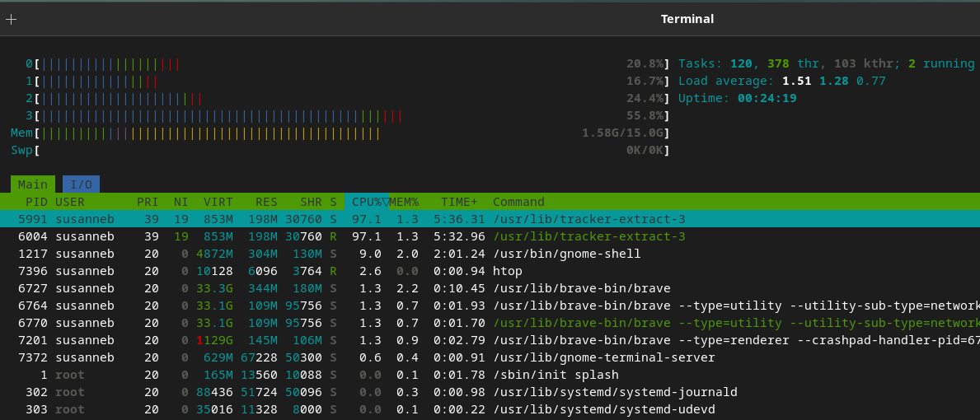
Task: Sort processes by the PID column header
Action: [x=36, y=202]
